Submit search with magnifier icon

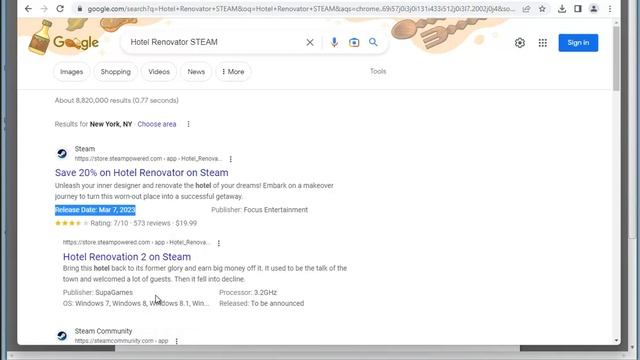pos(373,42)
